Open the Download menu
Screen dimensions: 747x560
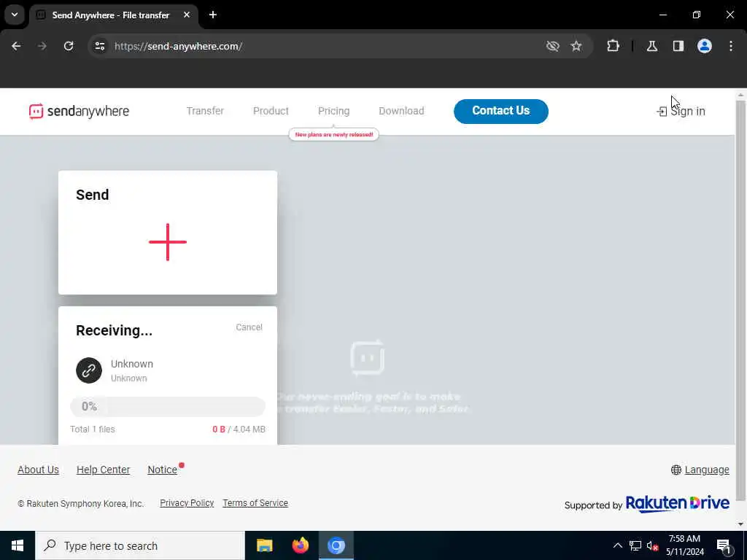402,111
